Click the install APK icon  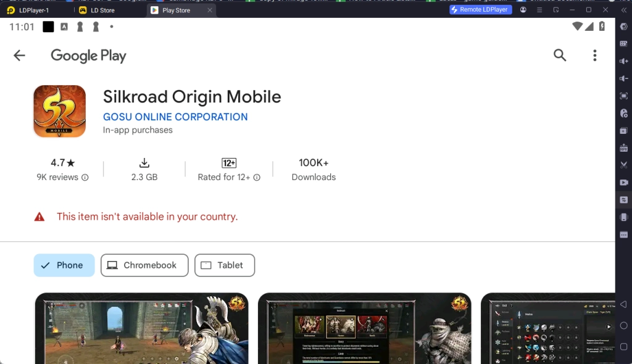tap(623, 148)
